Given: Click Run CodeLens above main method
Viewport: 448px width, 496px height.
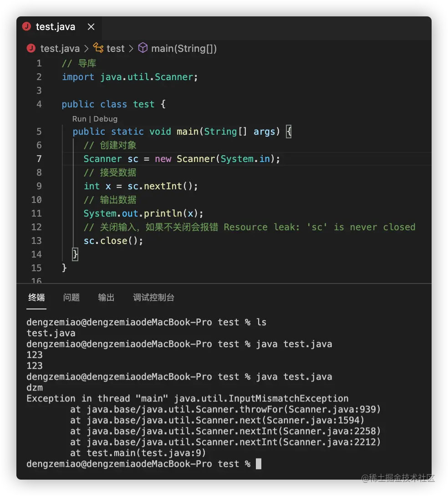Looking at the screenshot, I should coord(79,119).
